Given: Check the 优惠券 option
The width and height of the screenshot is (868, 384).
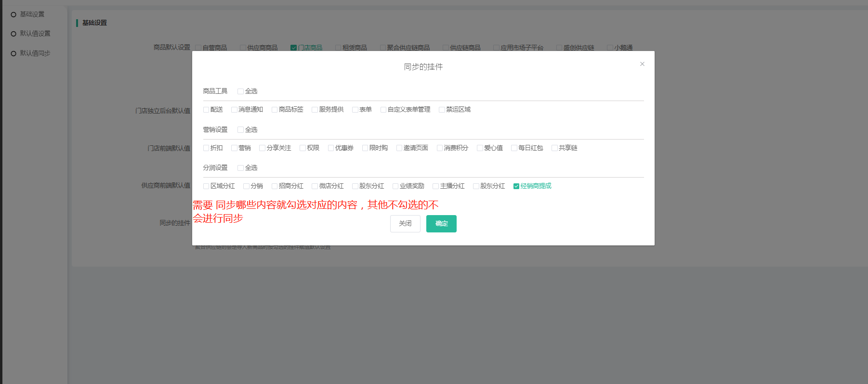Looking at the screenshot, I should 331,148.
